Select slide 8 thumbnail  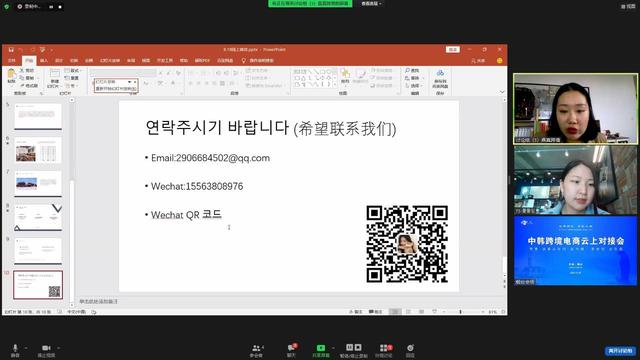pos(38,217)
